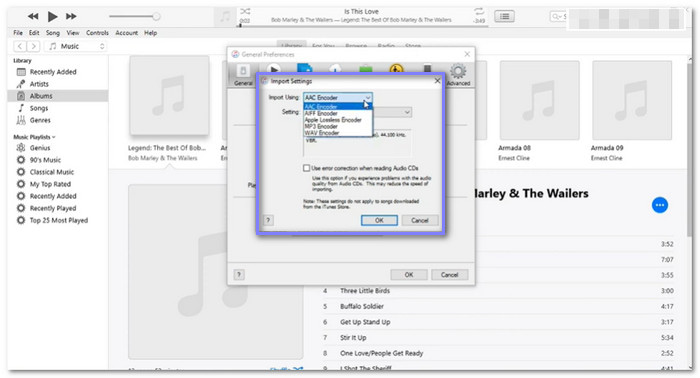Open the Recently Played playlist
This screenshot has width=700, height=378.
coord(53,208)
